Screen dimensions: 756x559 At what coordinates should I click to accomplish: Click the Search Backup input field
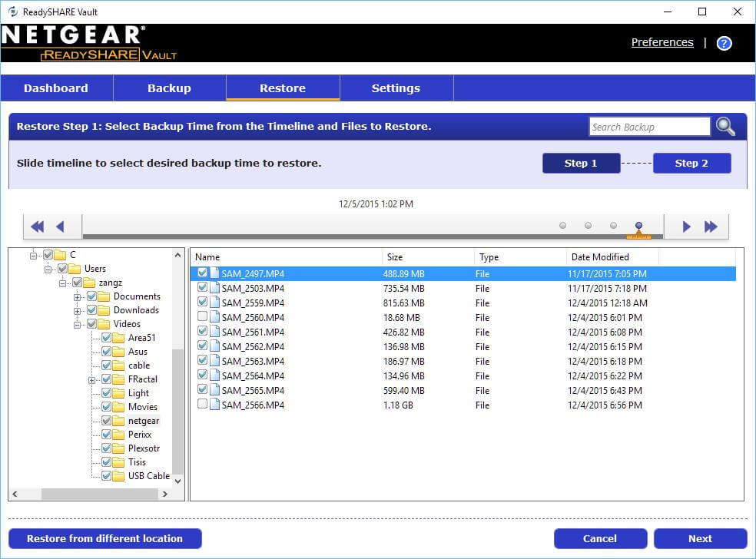pyautogui.click(x=649, y=127)
